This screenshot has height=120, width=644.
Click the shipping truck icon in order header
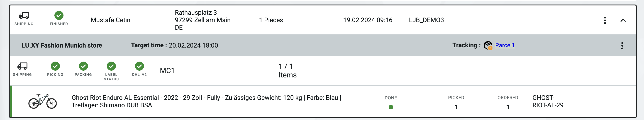[24, 15]
